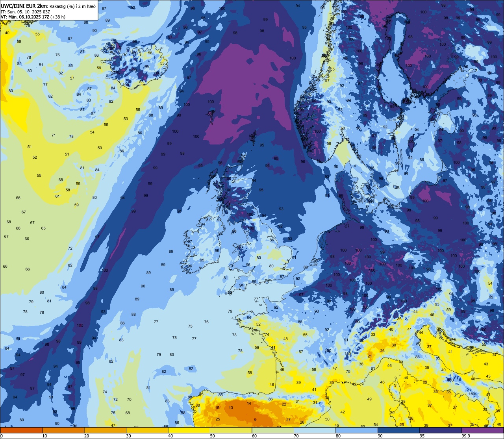
Task: Click the value '56' on French coast
Action: pos(257,347)
